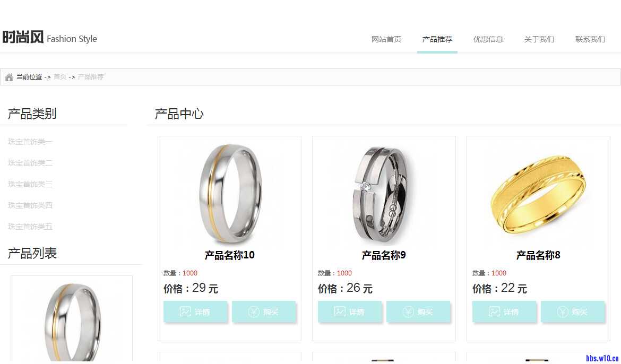Click the ring thumbnail under 产品列表

point(72,320)
